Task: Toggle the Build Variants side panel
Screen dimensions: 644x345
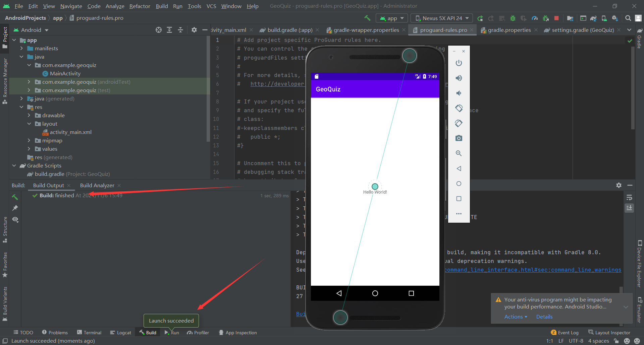Action: click(5, 304)
